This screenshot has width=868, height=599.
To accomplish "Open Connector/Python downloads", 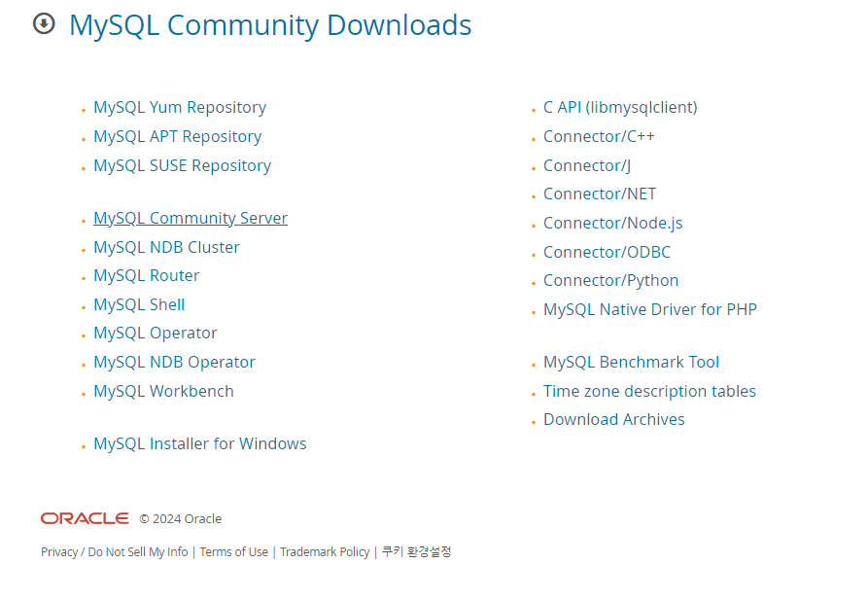I will [610, 281].
